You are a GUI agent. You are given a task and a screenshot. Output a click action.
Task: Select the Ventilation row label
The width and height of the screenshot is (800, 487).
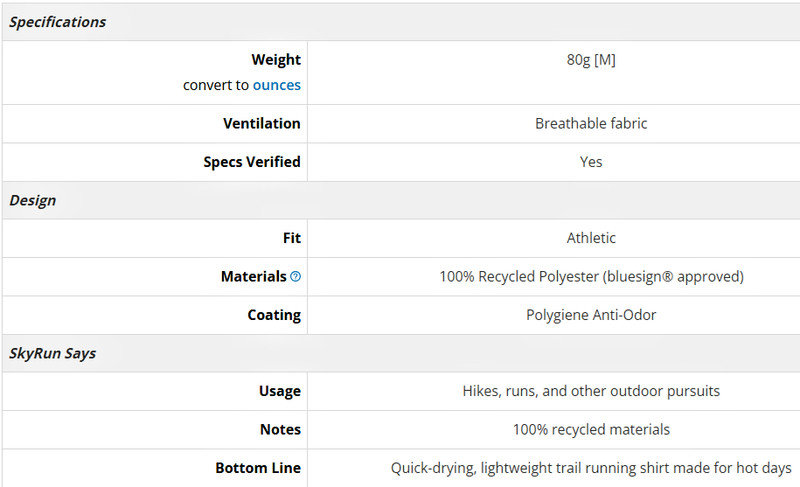click(262, 123)
